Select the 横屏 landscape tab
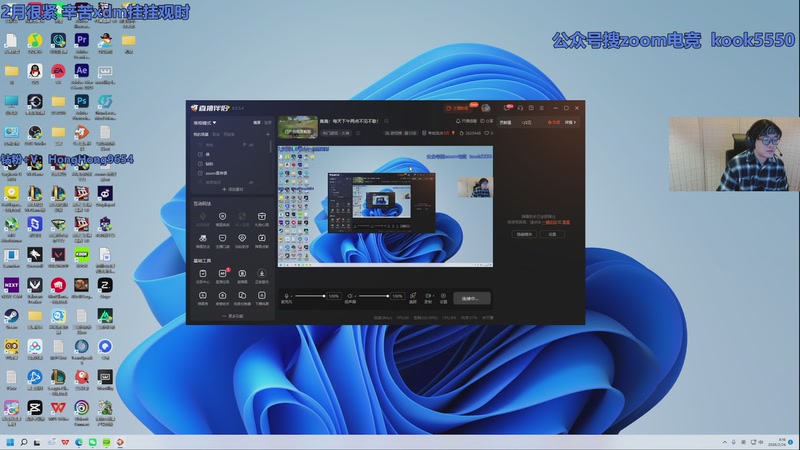This screenshot has width=800, height=450. point(256,122)
